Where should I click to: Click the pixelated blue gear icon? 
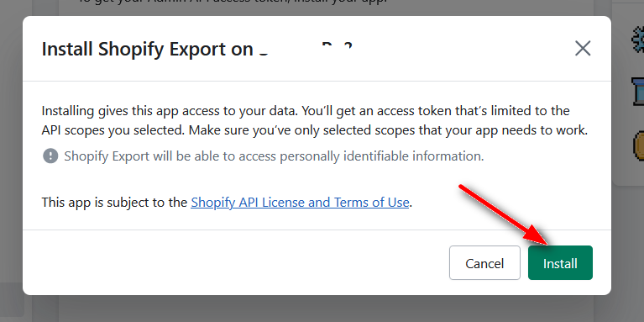click(638, 40)
